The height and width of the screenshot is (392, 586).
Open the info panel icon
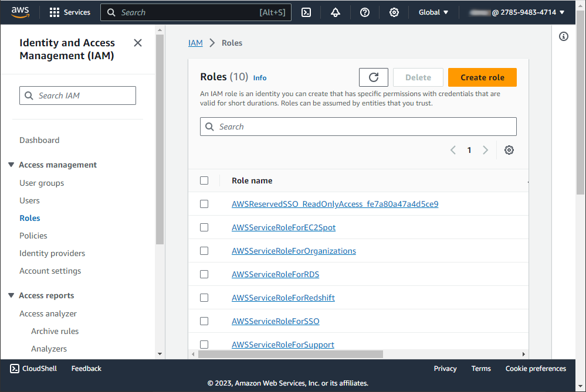564,36
